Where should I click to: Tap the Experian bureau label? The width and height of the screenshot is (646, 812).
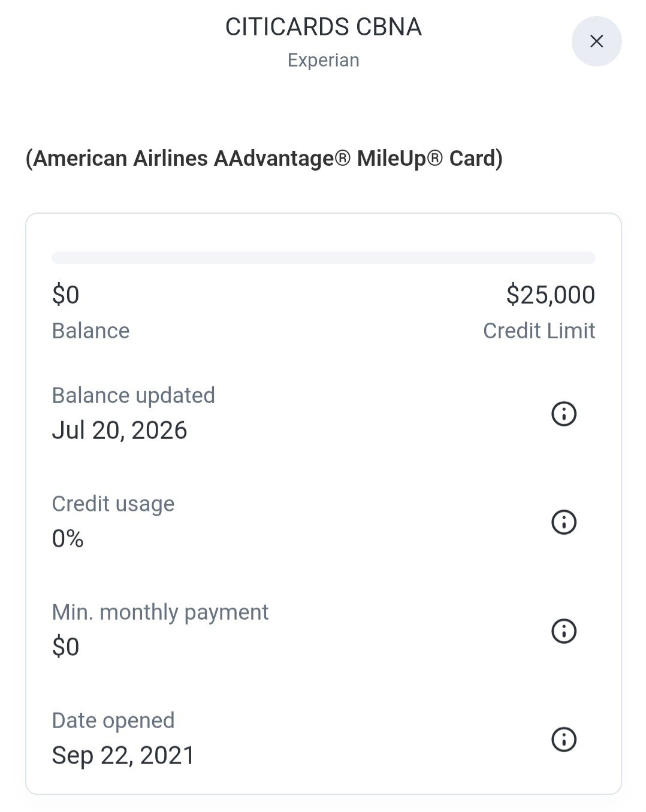click(x=324, y=60)
